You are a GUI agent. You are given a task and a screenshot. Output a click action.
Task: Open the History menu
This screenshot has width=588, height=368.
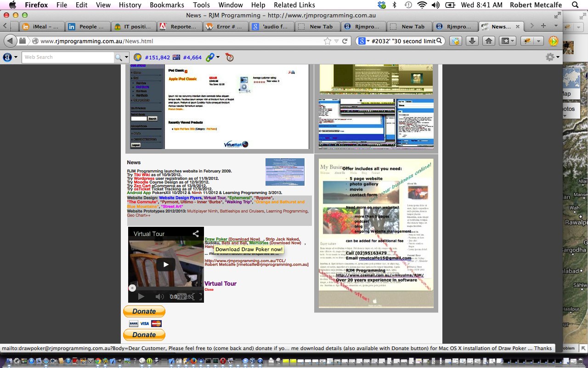click(x=130, y=5)
